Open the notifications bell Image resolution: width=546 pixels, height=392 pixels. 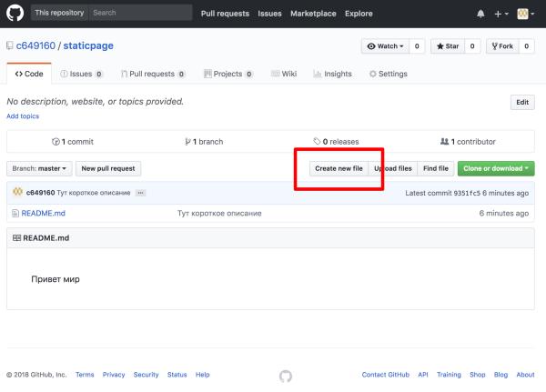click(x=480, y=14)
